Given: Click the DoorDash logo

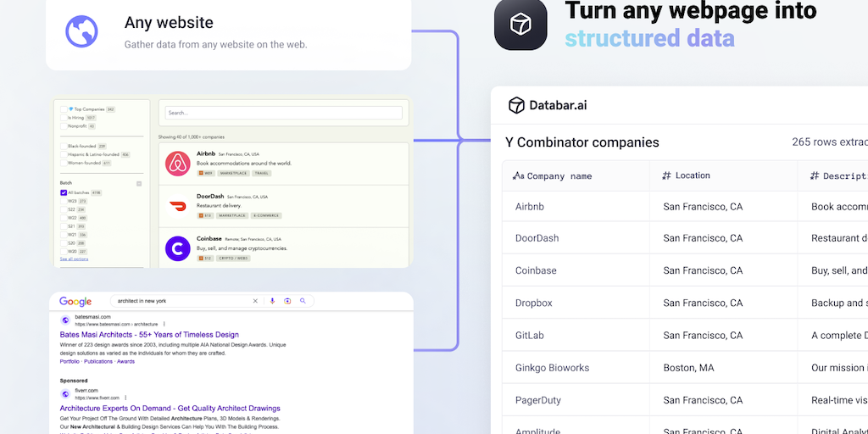Looking at the screenshot, I should [178, 206].
